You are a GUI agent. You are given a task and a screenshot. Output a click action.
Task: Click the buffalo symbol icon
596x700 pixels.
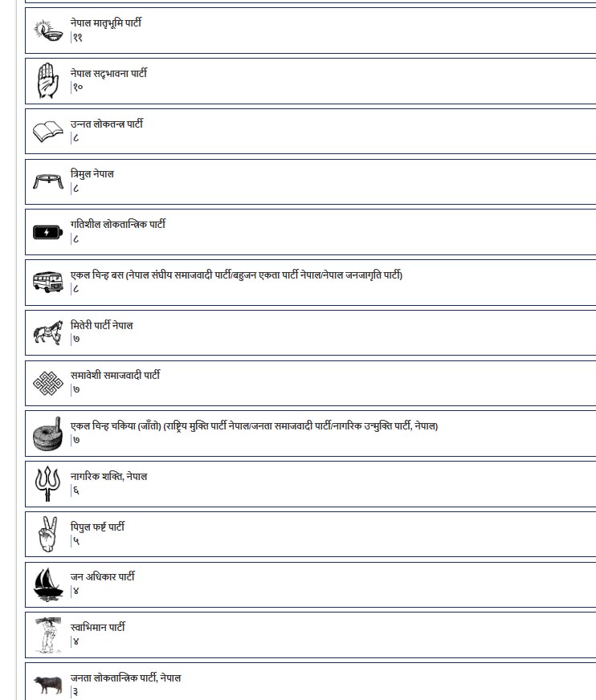tap(47, 684)
